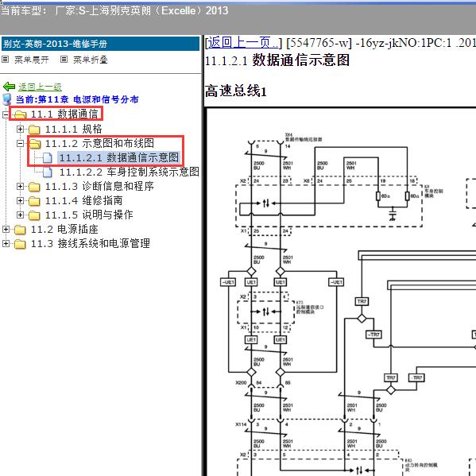Open 11.1.2.2 车身控制系统示意图 page

tap(130, 172)
